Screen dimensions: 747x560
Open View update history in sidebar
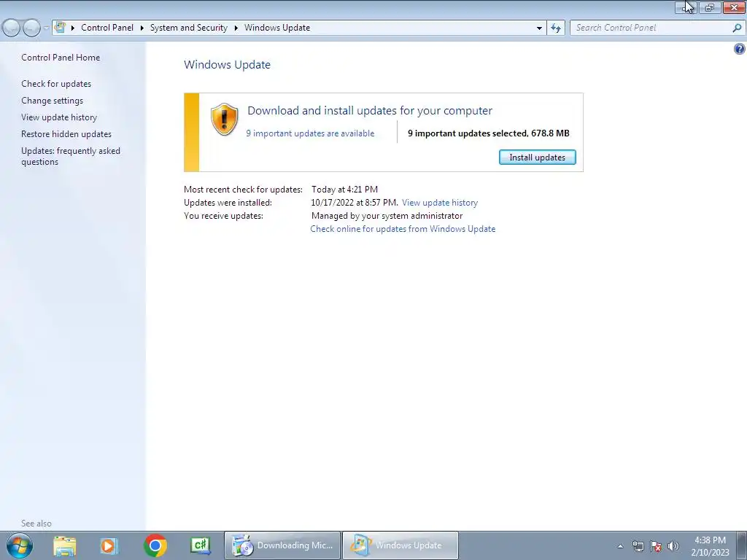(59, 117)
